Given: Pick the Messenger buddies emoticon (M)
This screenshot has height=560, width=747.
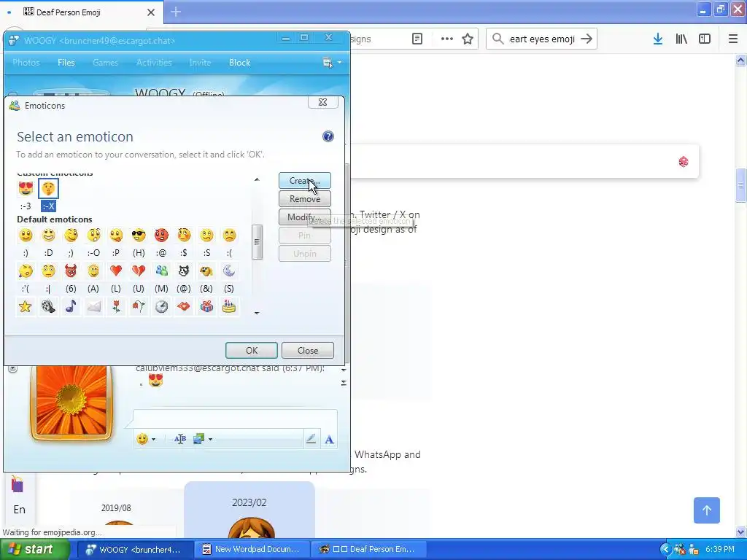Looking at the screenshot, I should pyautogui.click(x=161, y=271).
